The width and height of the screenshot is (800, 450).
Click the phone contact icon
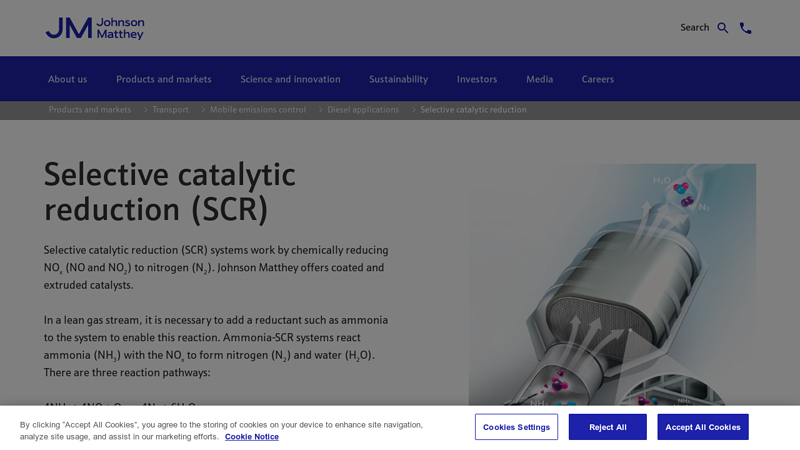click(x=745, y=28)
